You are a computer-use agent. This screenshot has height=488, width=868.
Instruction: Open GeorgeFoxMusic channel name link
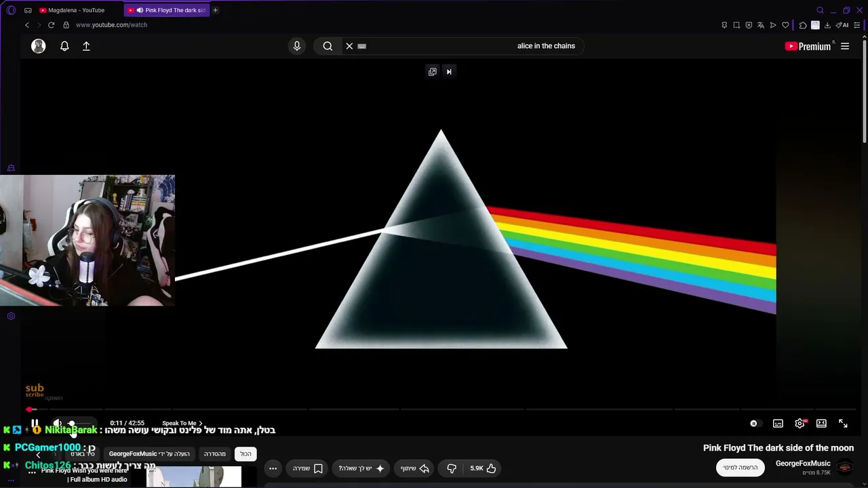coord(803,464)
